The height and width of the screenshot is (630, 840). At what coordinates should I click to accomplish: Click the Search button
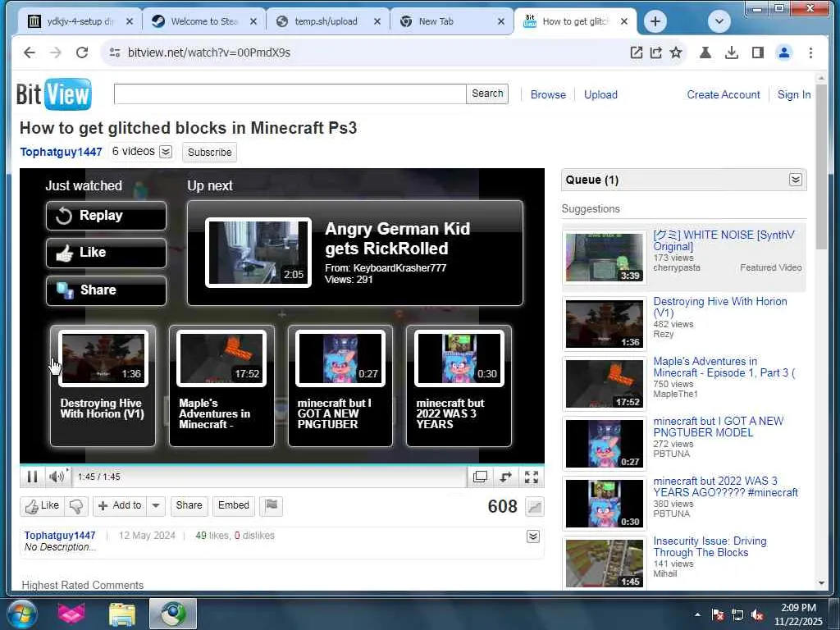[487, 94]
